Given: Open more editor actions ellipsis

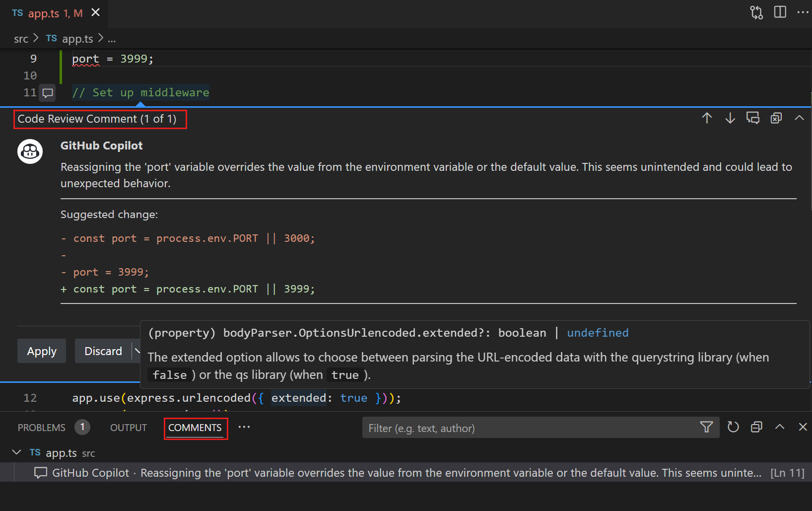Looking at the screenshot, I should 804,12.
